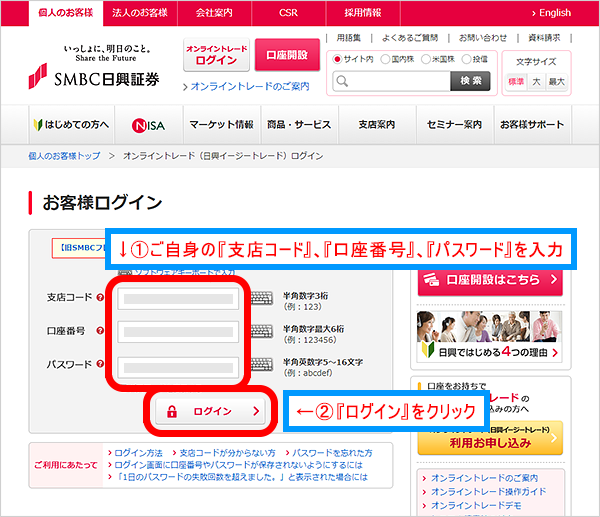The width and height of the screenshot is (600, 517).
Task: Focus the site search text field
Action: pos(391,81)
